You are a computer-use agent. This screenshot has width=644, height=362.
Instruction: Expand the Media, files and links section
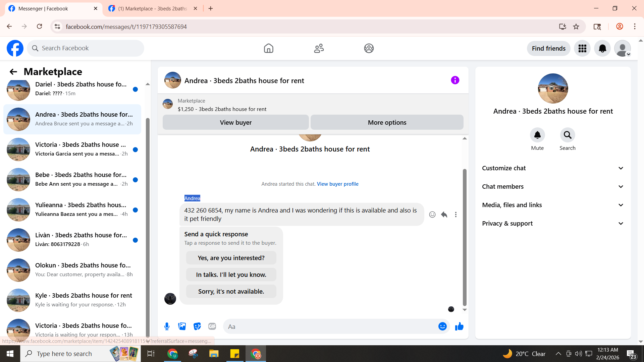point(553,205)
